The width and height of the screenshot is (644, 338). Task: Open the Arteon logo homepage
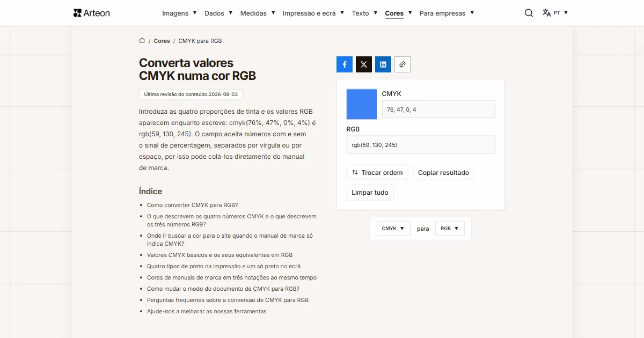(92, 13)
